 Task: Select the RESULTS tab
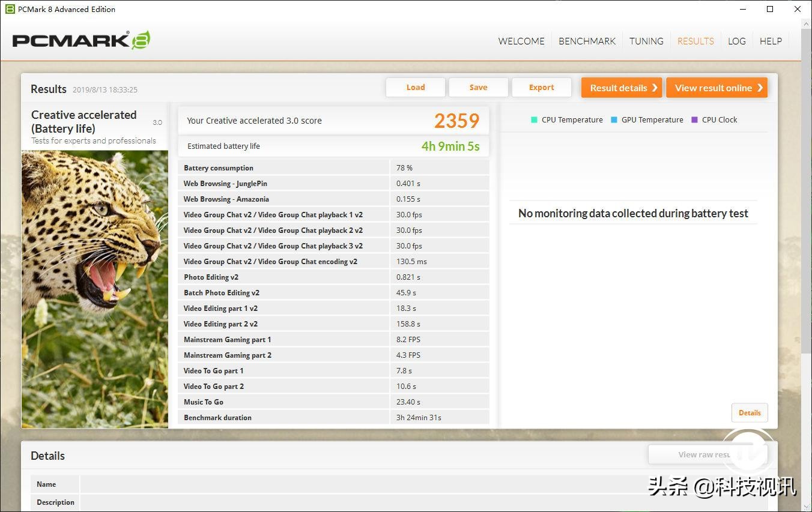[x=695, y=41]
